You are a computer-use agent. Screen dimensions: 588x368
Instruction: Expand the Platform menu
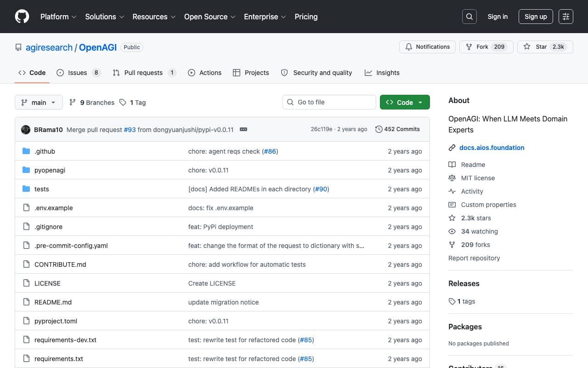[58, 17]
